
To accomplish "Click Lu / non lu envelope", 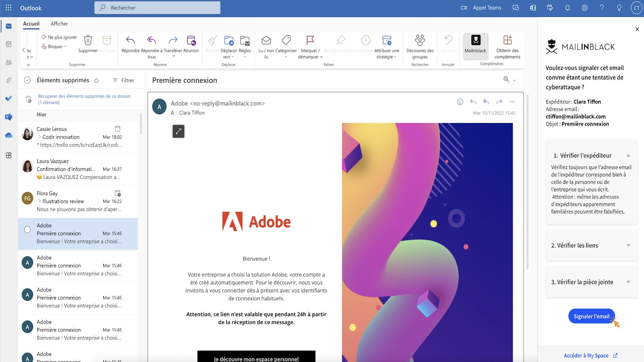I will 266,47.
